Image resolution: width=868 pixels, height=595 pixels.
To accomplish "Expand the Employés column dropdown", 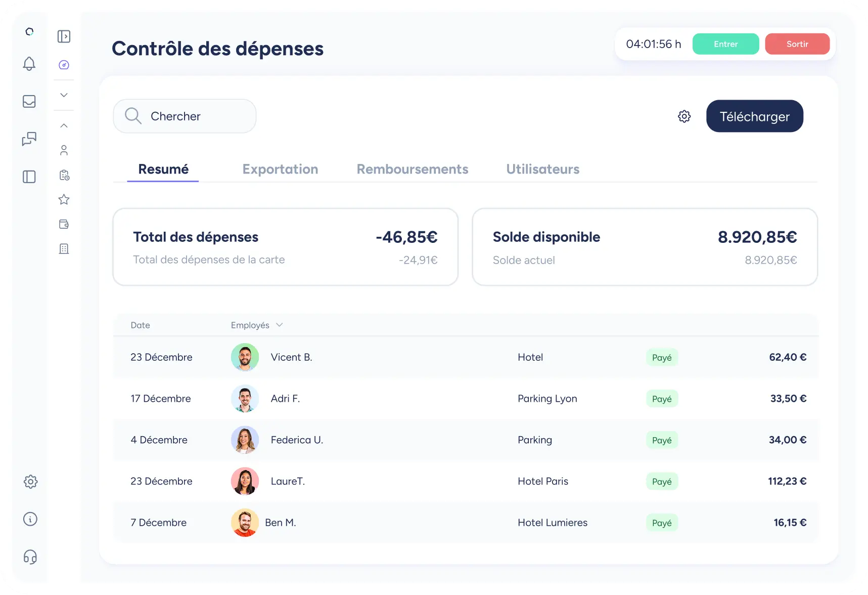I will click(x=279, y=325).
